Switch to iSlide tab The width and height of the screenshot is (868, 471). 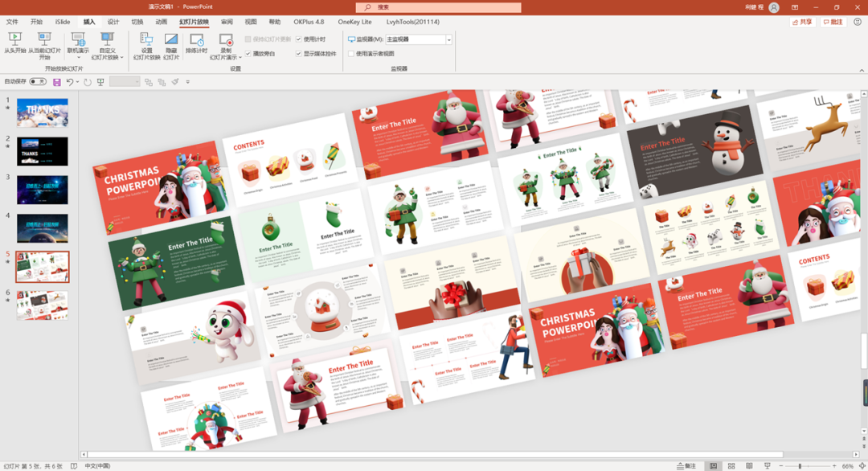point(63,22)
